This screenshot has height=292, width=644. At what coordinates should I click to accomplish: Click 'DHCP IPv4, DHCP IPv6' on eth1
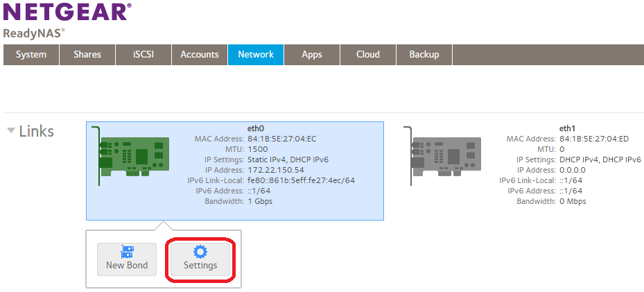point(600,160)
